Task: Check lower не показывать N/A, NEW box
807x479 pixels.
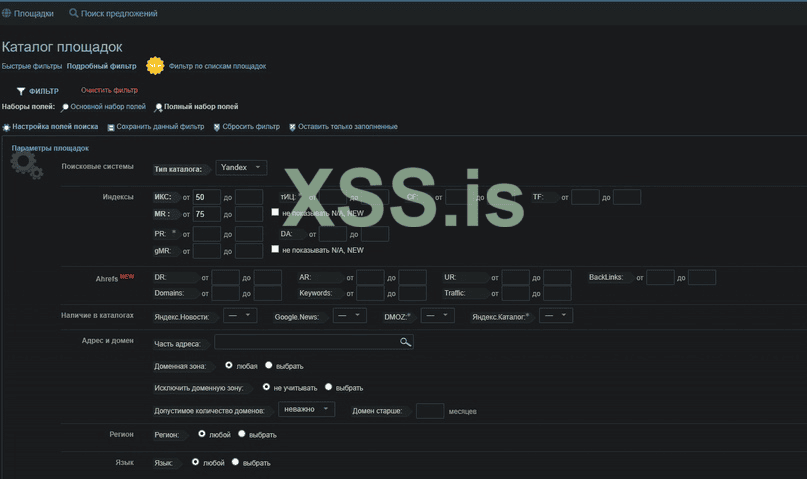Action: (275, 249)
